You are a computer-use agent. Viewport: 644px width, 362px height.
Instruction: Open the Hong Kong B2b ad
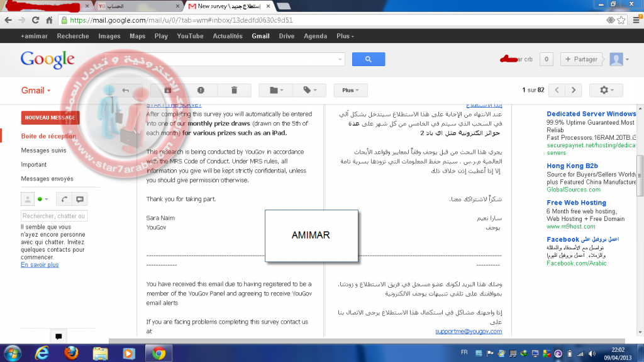(x=572, y=166)
